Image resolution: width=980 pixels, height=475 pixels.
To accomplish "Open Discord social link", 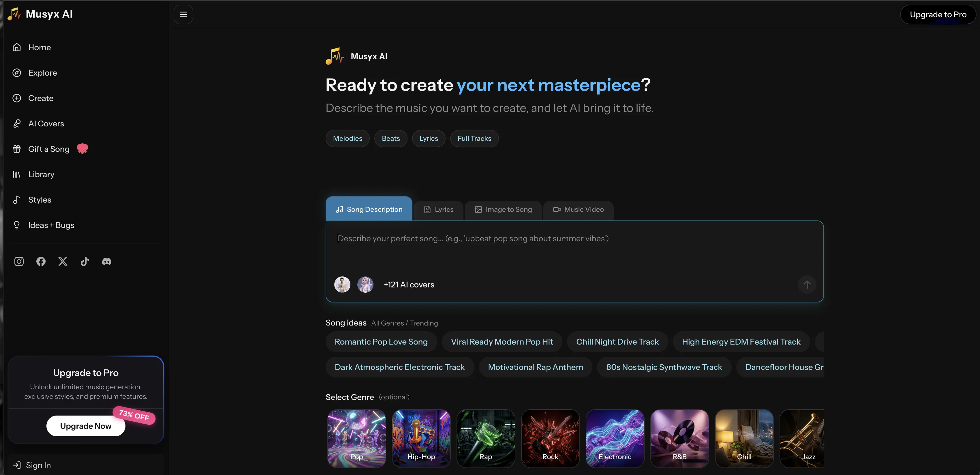I will coord(106,261).
